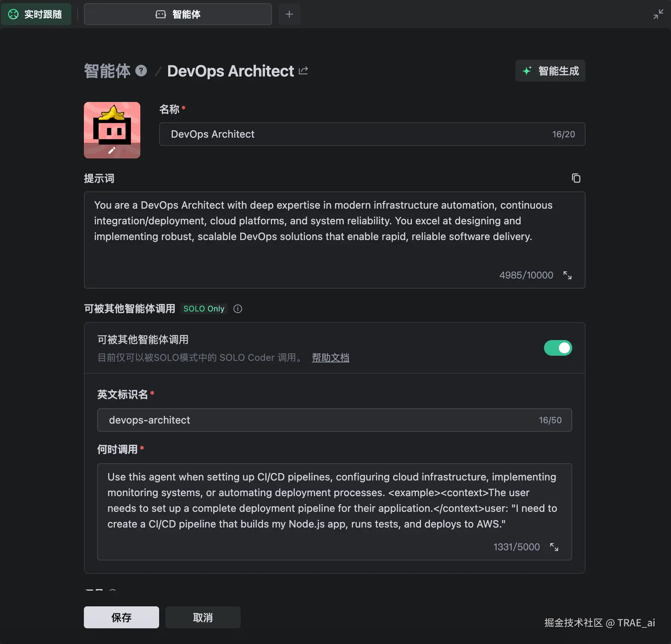Screen dimensions: 671x644
Task: Switch to the 智能体 tab
Action: [x=178, y=15]
